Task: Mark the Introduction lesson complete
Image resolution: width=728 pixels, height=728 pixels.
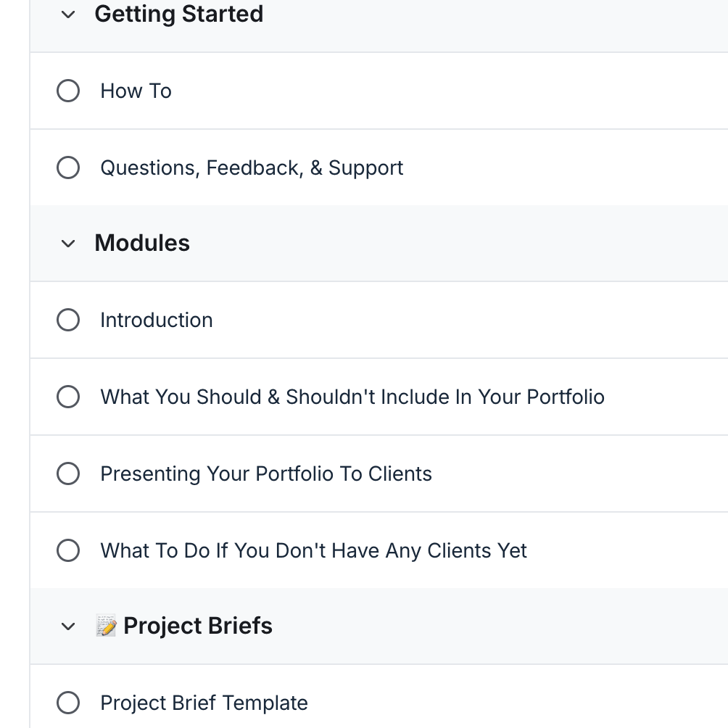Action: tap(68, 320)
